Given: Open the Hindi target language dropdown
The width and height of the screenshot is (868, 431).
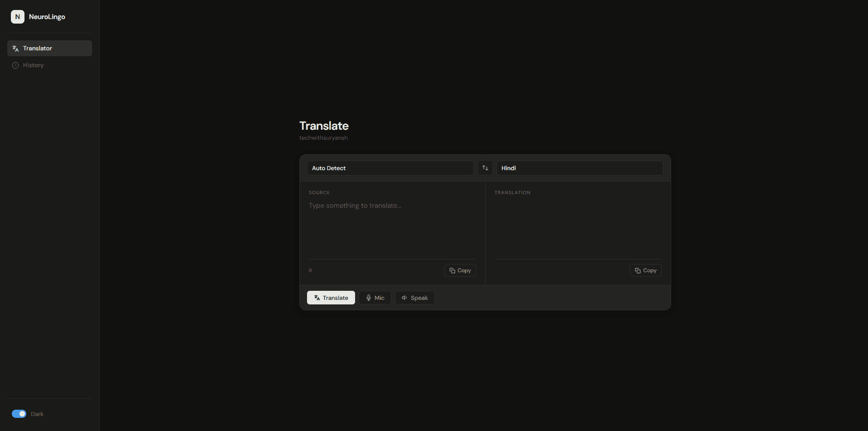Looking at the screenshot, I should click(580, 168).
